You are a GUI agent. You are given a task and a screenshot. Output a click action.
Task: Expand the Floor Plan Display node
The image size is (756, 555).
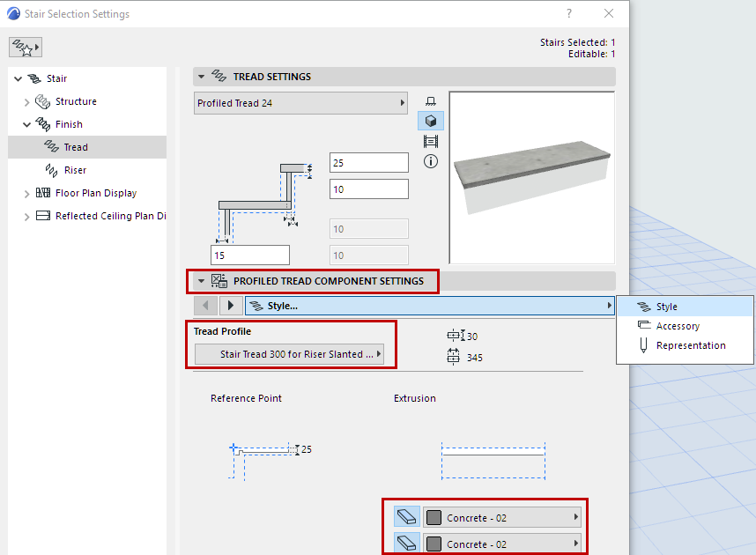click(27, 193)
